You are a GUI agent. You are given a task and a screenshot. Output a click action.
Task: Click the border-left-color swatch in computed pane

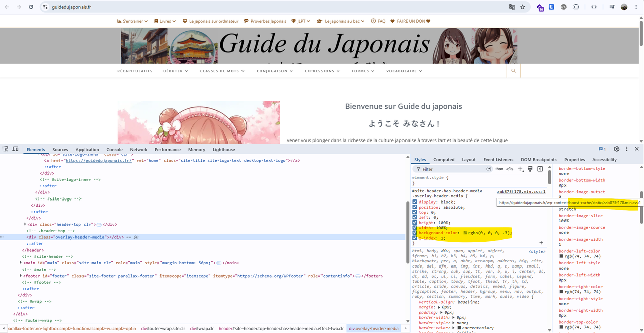coord(561,256)
